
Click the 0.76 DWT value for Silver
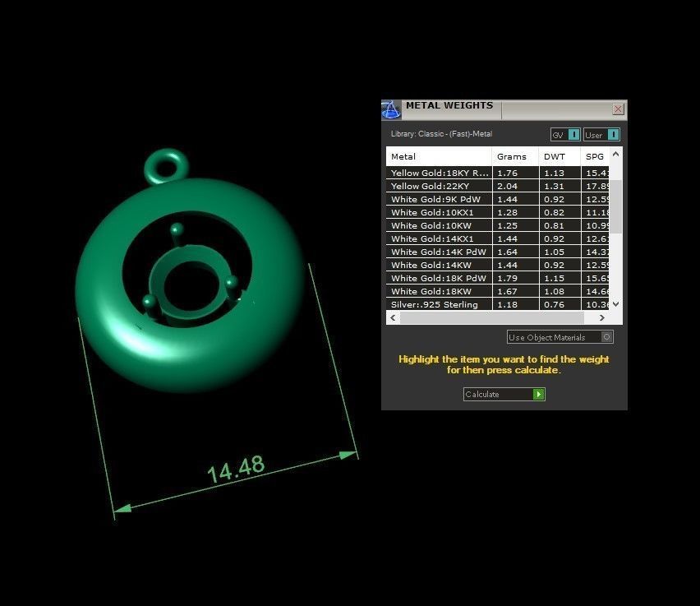(554, 304)
